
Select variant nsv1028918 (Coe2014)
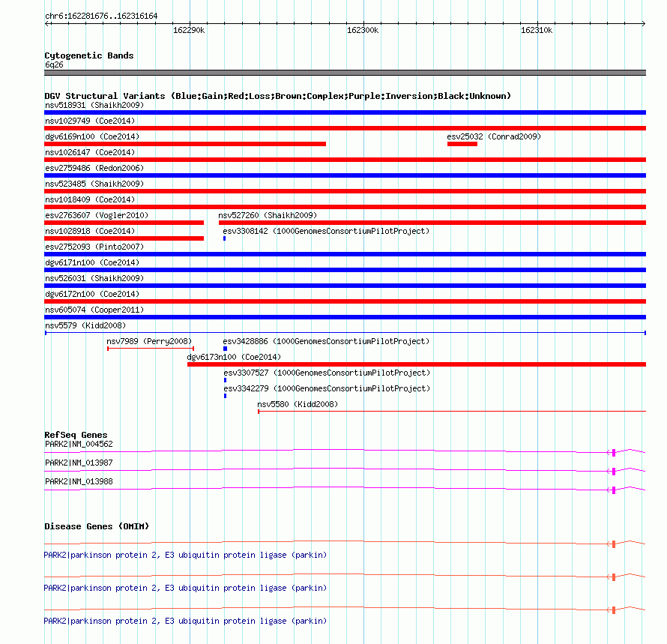coord(90,231)
